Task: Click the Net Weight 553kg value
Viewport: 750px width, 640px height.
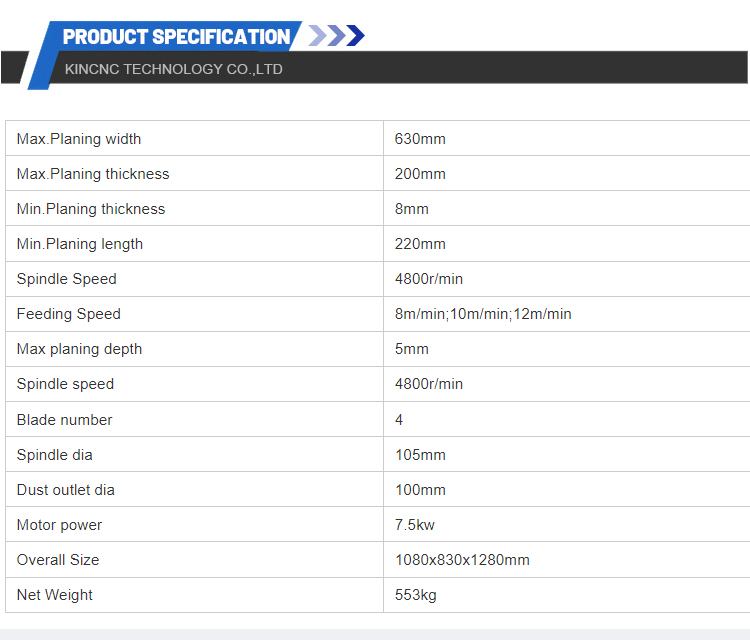Action: (416, 595)
